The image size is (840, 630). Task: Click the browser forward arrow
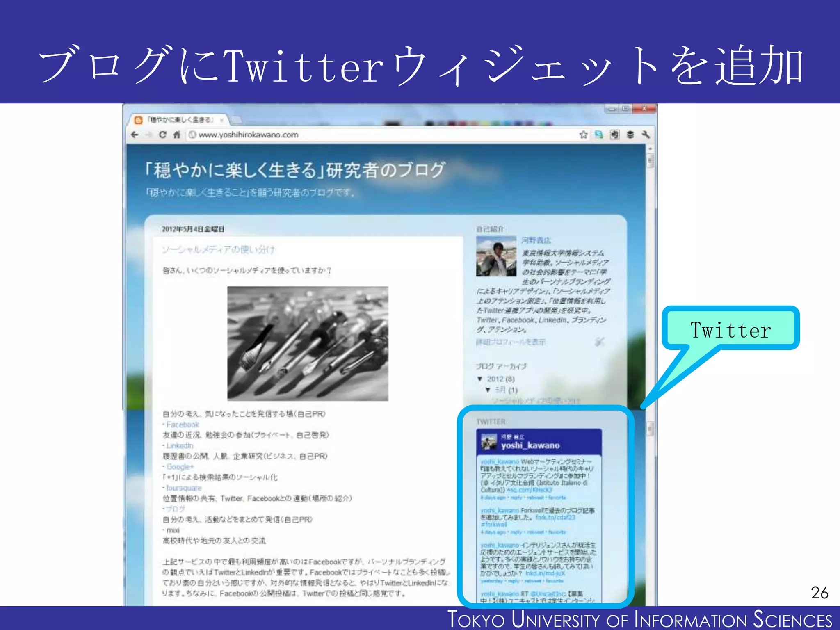coord(148,135)
